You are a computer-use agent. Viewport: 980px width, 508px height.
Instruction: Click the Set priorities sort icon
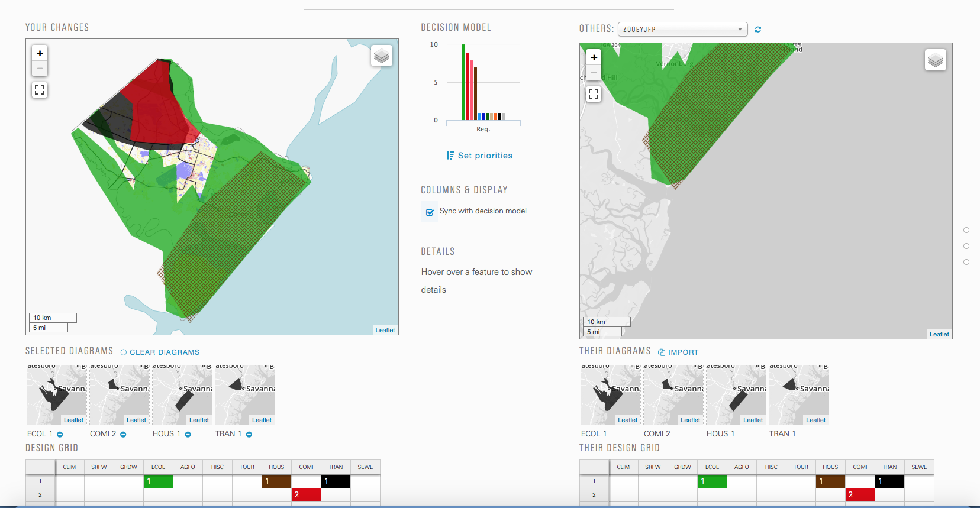click(450, 156)
